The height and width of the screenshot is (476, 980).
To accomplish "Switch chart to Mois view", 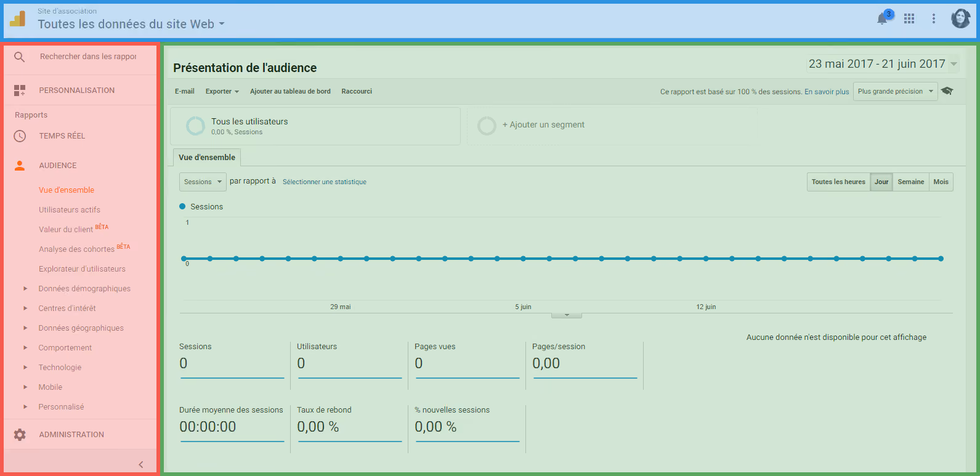I will 941,182.
